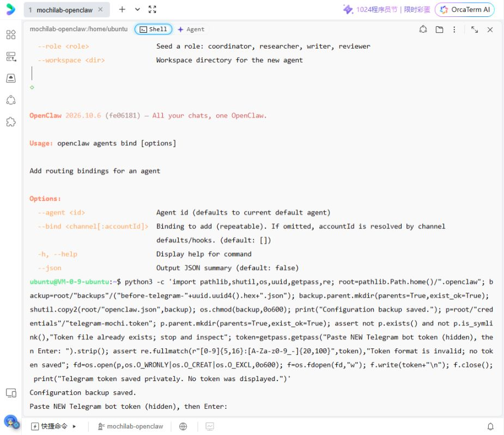Open the puzzle-piece extensions icon
Screen dimensions: 504x435
coord(11,122)
